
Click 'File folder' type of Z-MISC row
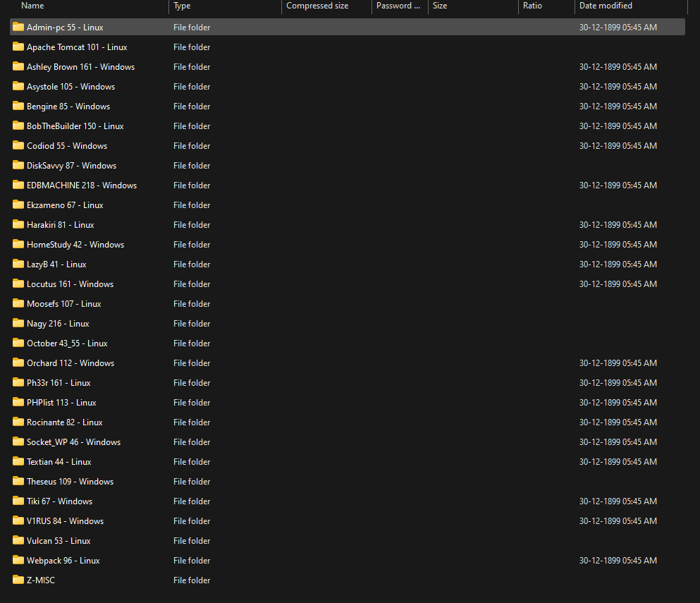192,580
